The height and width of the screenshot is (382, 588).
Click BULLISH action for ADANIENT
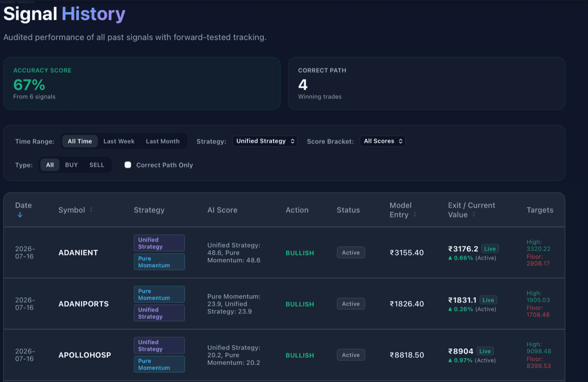coord(300,253)
